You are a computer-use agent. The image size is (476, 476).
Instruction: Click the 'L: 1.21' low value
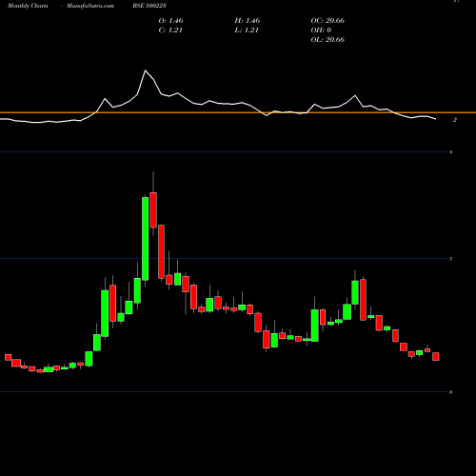247,30
